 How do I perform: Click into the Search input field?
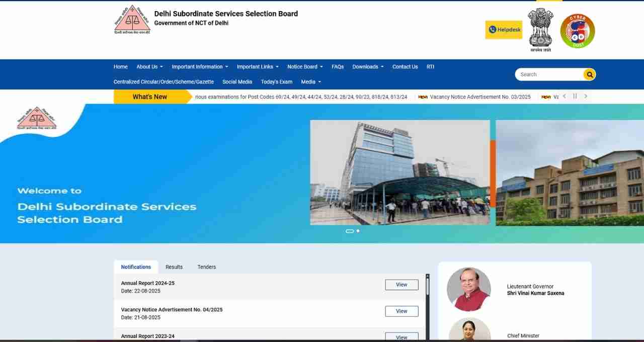550,74
